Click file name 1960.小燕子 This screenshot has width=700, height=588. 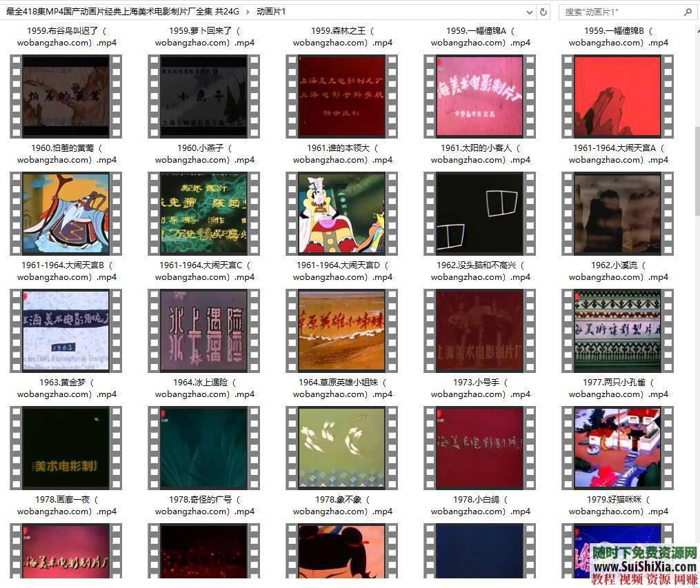204,154
